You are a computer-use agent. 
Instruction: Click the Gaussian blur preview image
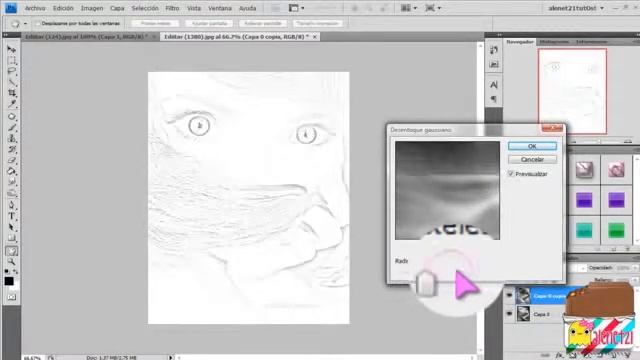pos(447,191)
